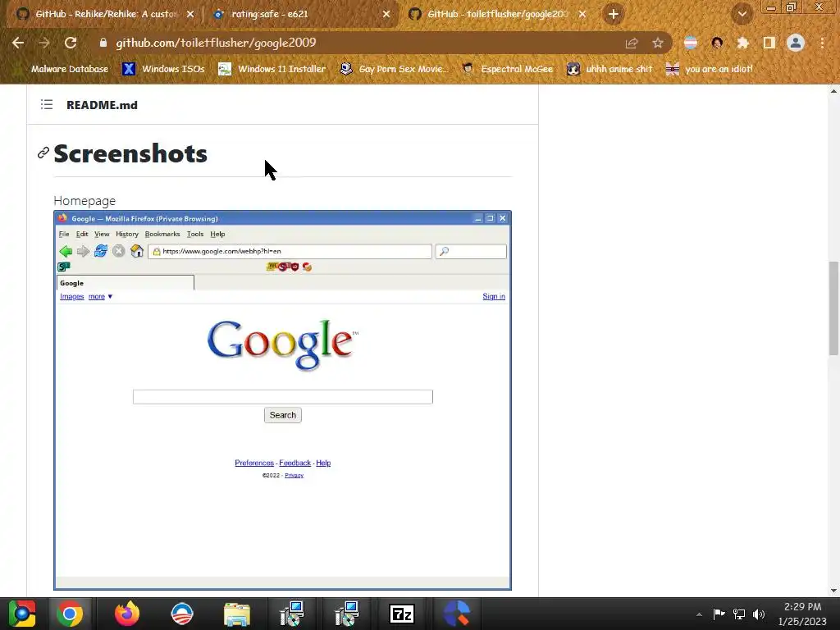The width and height of the screenshot is (840, 630).
Task: Click the README.md file title
Action: point(102,105)
